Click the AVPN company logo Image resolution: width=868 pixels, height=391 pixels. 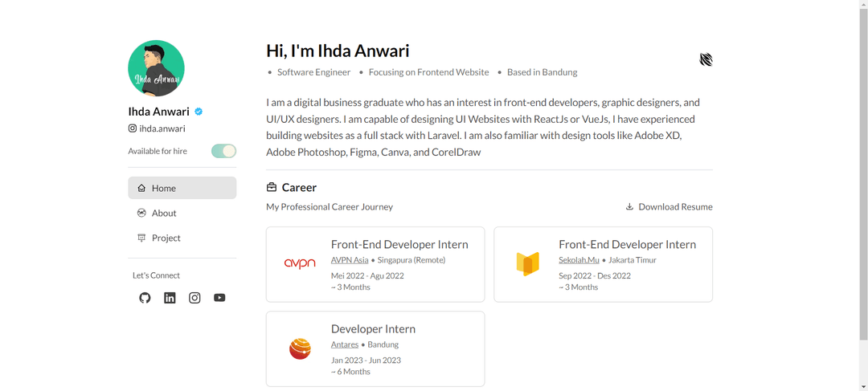[300, 264]
